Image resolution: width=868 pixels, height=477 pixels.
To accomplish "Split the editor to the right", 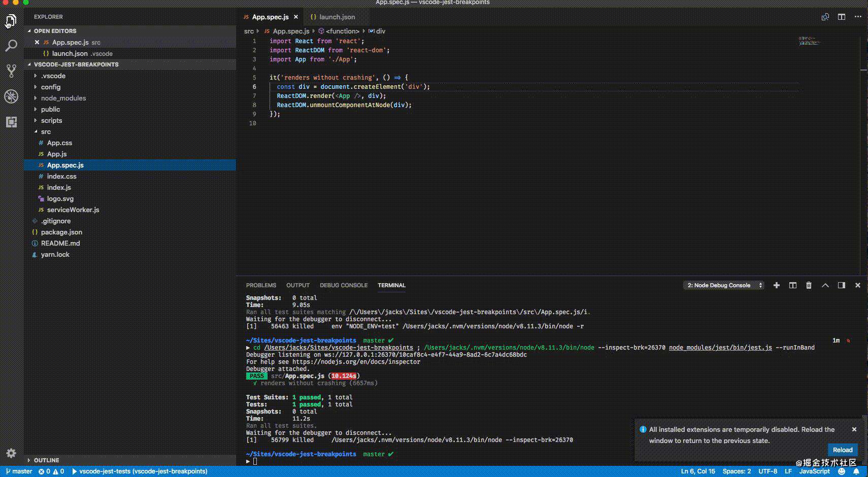I will [842, 17].
